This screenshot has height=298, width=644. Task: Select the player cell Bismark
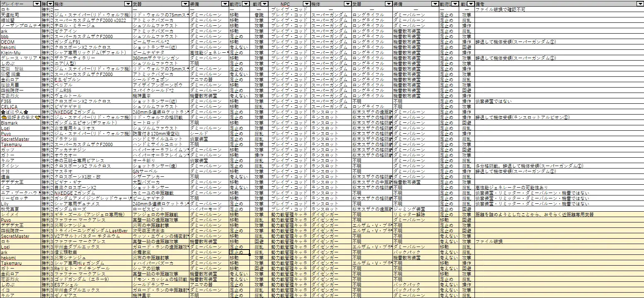pos(21,123)
